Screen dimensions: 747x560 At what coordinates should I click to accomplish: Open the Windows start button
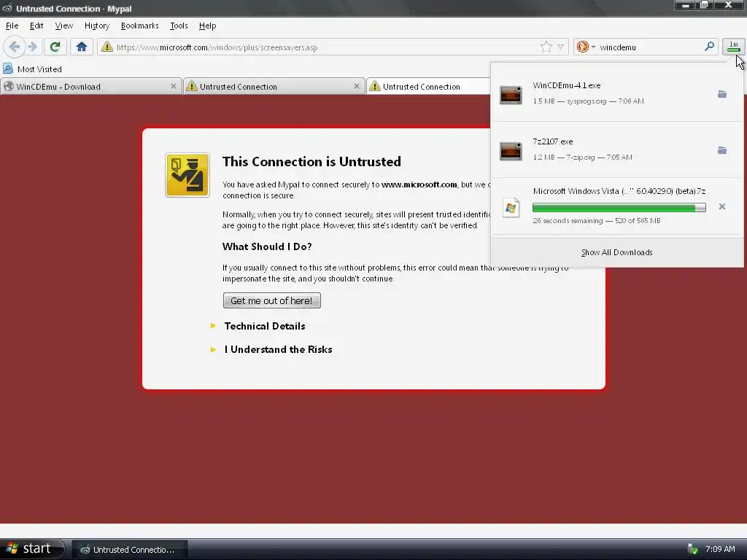32,548
